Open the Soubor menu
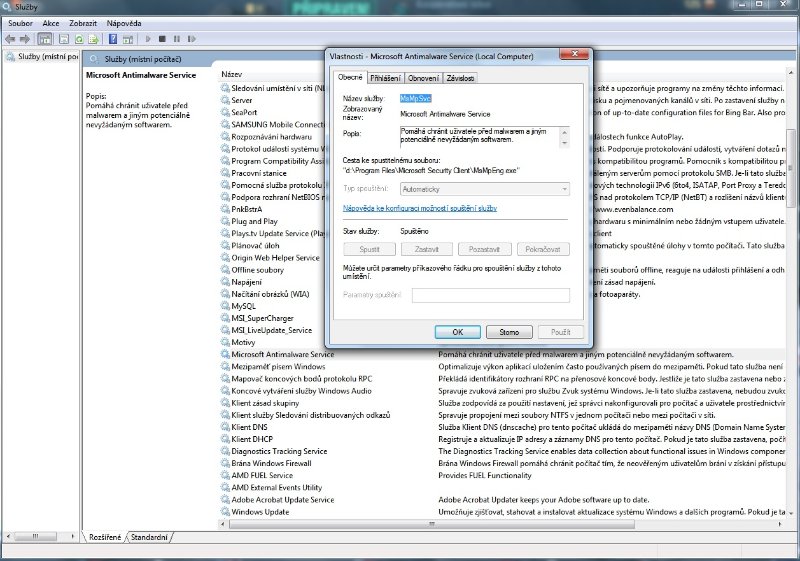This screenshot has height=561, width=800. pyautogui.click(x=20, y=23)
